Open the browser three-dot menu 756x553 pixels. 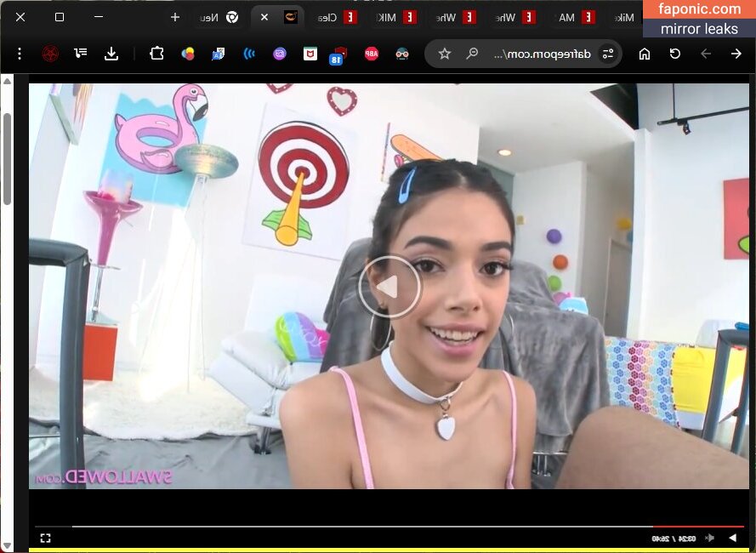20,54
